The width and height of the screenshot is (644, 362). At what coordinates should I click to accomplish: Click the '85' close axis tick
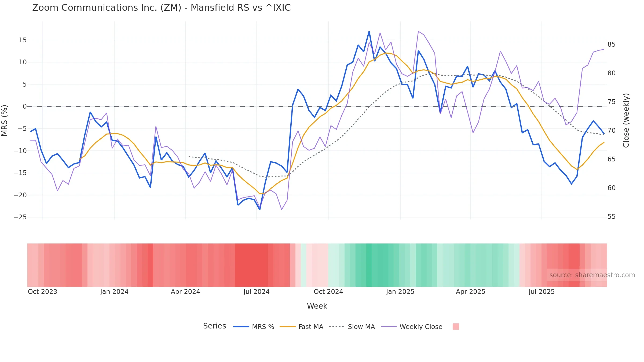click(x=612, y=45)
